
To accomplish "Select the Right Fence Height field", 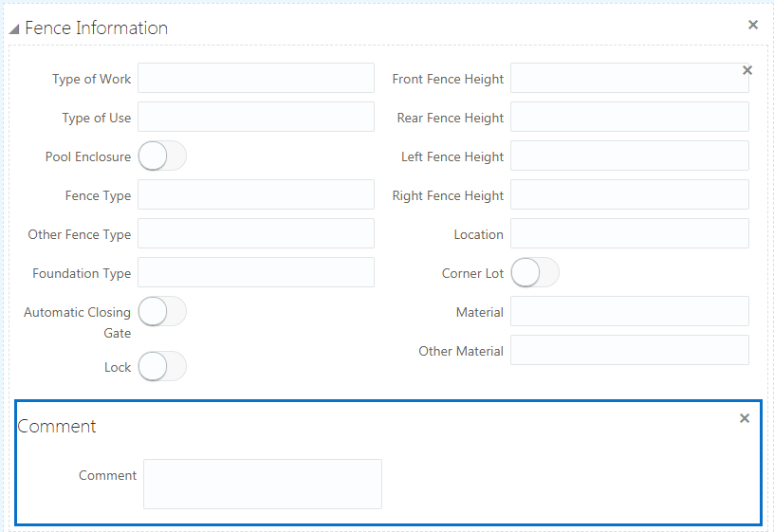I will (x=630, y=195).
